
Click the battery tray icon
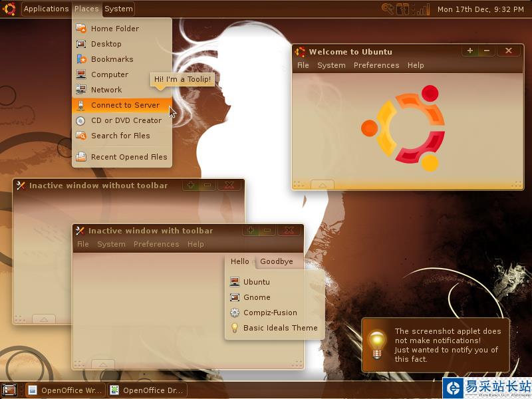click(403, 9)
